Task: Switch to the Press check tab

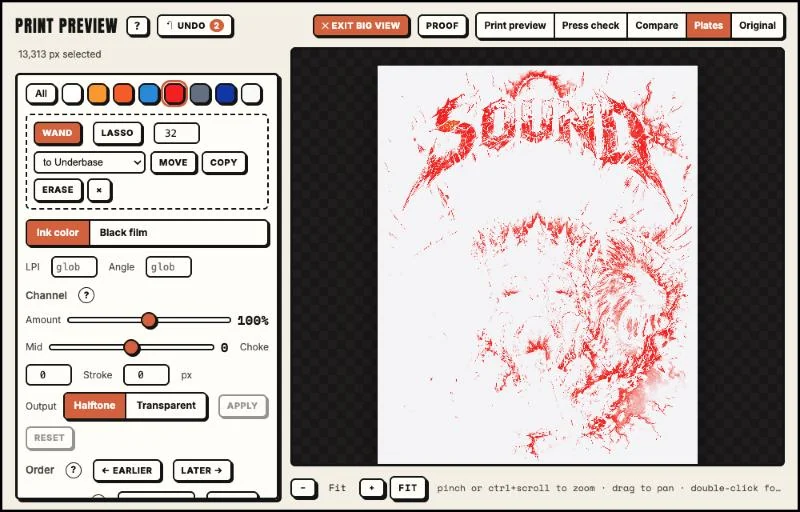Action: click(590, 25)
